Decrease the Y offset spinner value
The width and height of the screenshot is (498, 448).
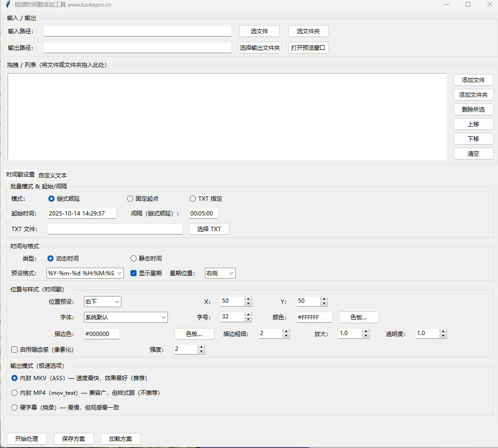pos(324,304)
